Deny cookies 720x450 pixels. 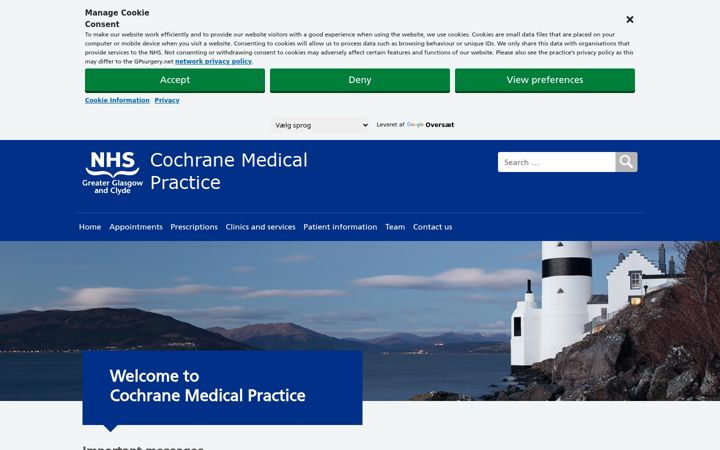click(360, 80)
